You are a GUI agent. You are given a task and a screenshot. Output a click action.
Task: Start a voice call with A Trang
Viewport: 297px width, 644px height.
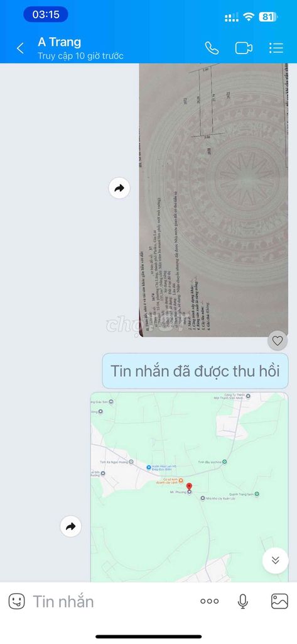point(212,48)
